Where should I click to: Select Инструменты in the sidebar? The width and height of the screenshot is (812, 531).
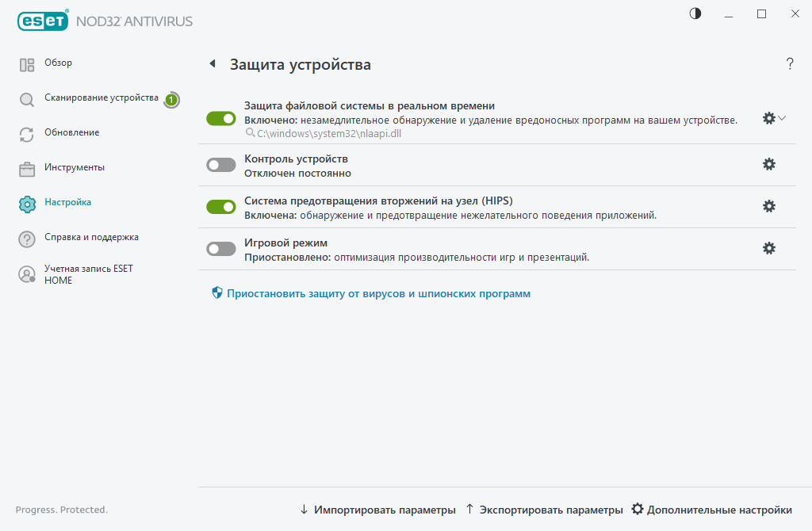(75, 167)
